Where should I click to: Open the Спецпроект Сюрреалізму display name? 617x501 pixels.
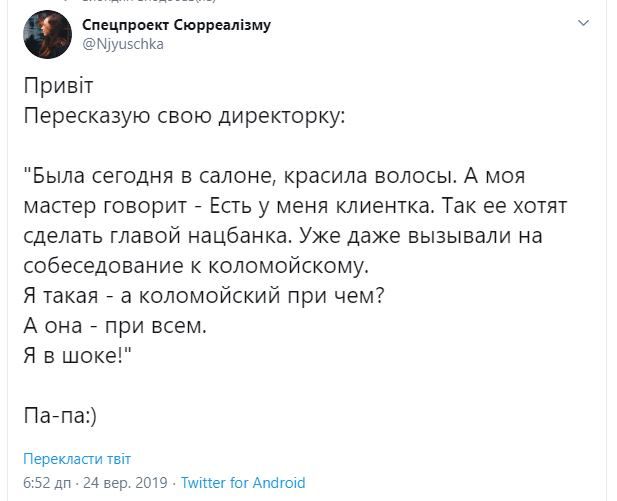tap(176, 25)
